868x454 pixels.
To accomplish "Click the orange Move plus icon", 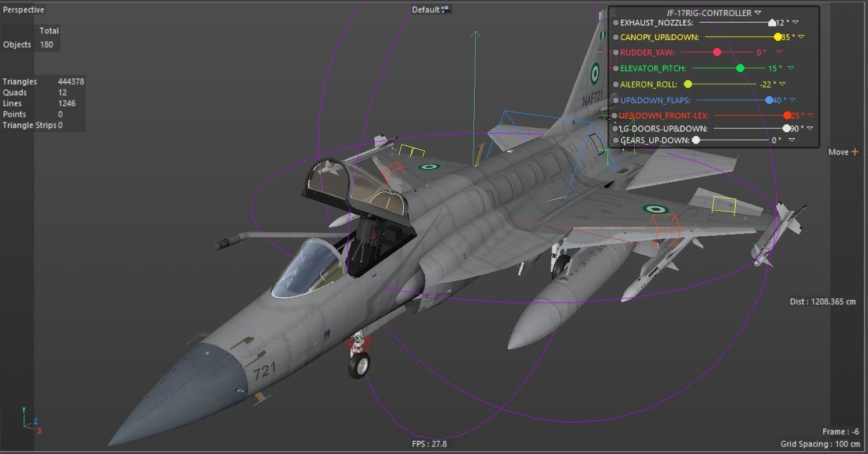I will [x=855, y=152].
